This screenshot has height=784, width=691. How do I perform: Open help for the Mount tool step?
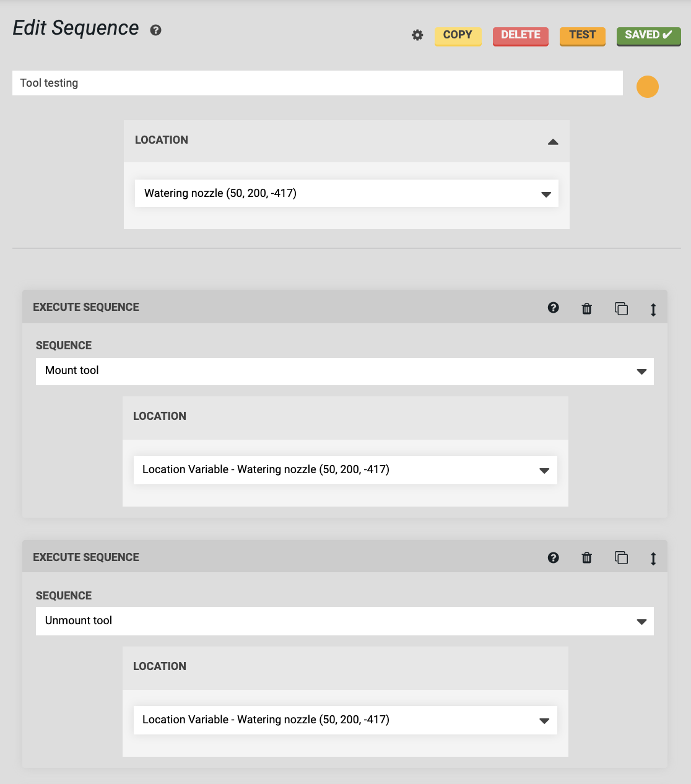tap(553, 308)
